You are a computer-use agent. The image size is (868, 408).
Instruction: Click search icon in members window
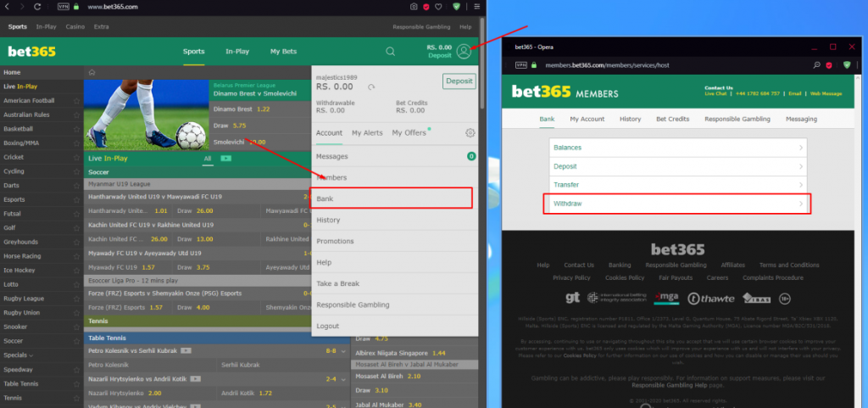816,64
